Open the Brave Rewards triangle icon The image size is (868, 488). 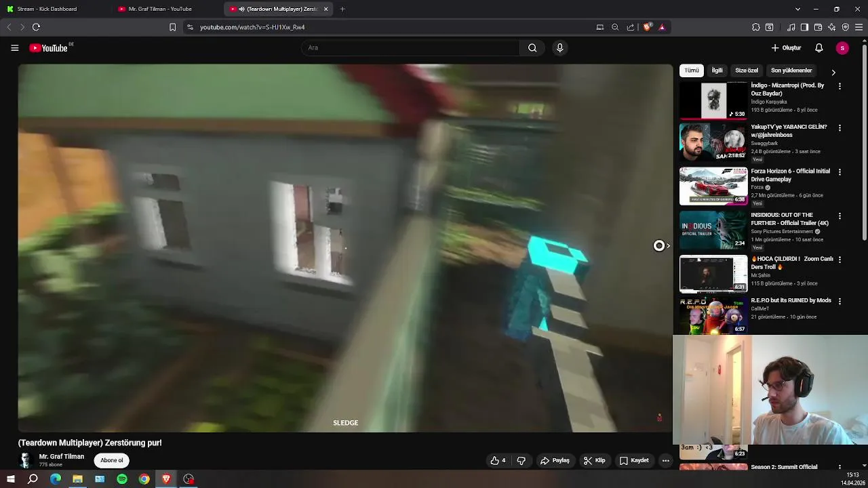click(x=662, y=27)
